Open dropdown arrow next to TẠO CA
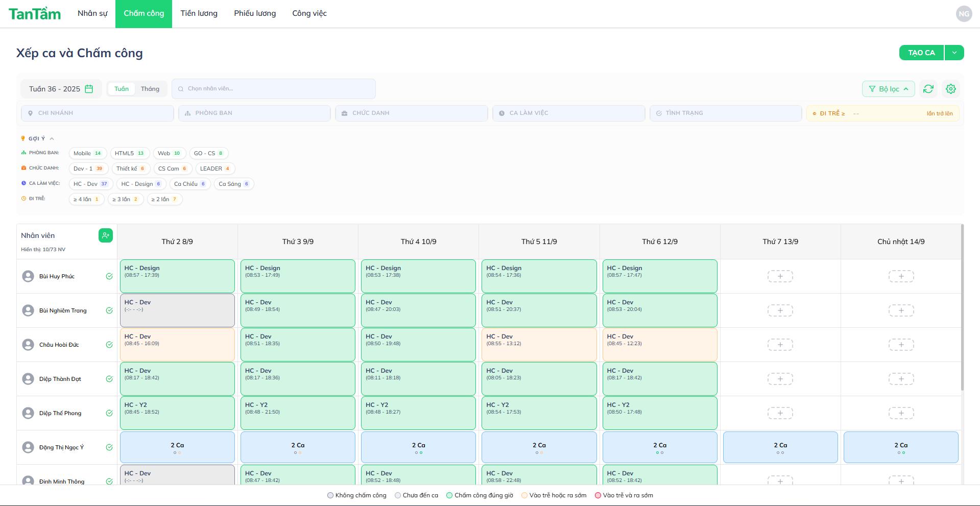This screenshot has width=980, height=506. (954, 53)
